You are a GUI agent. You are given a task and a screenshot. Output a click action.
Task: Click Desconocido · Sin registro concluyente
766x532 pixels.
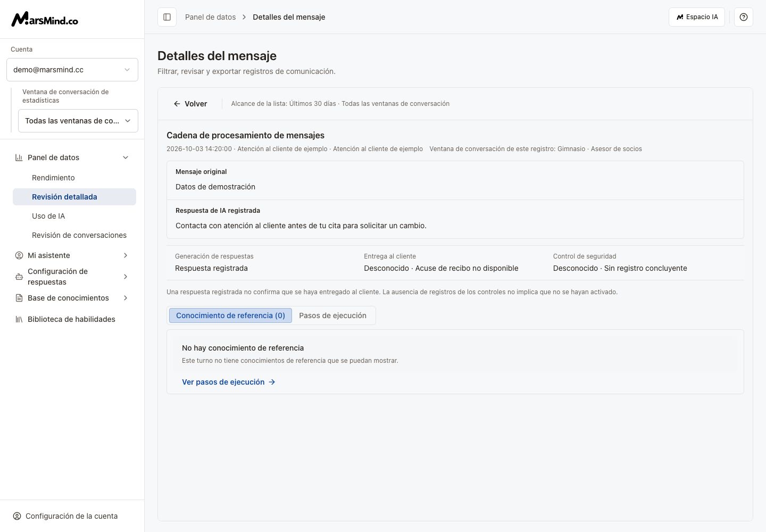coord(620,268)
